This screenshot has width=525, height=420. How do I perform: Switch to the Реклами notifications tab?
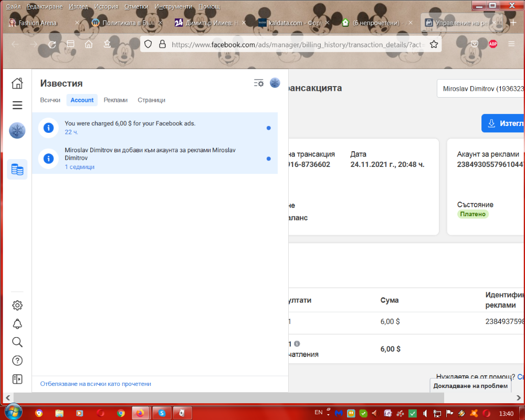click(115, 100)
